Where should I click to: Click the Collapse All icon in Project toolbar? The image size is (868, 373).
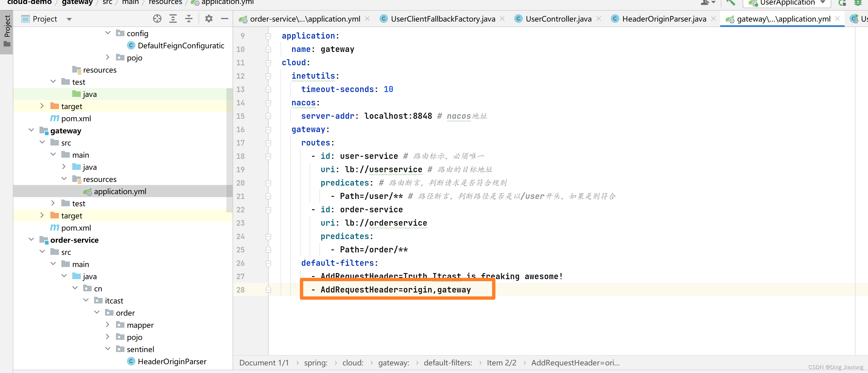(189, 19)
